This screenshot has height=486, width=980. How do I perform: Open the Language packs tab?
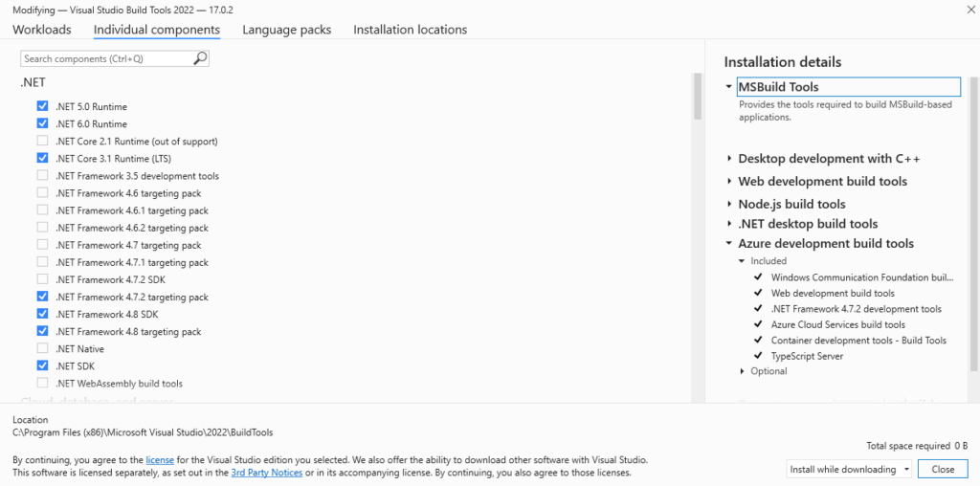pyautogui.click(x=287, y=30)
